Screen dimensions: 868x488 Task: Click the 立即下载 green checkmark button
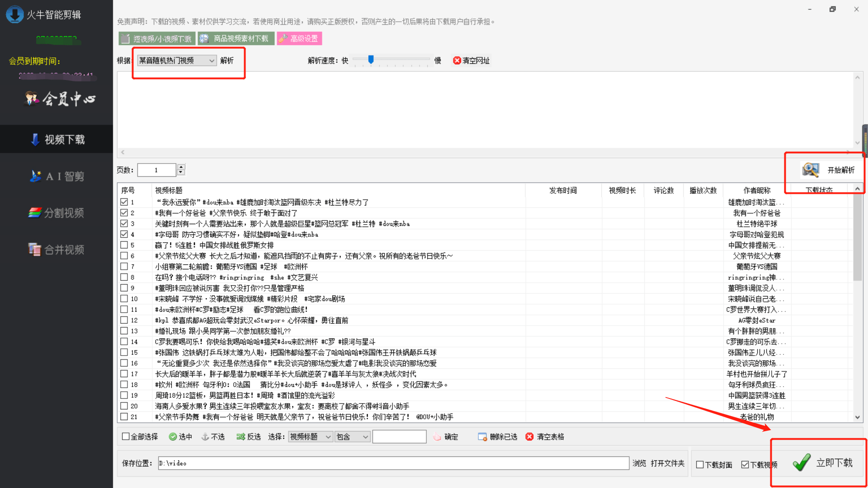[823, 462]
